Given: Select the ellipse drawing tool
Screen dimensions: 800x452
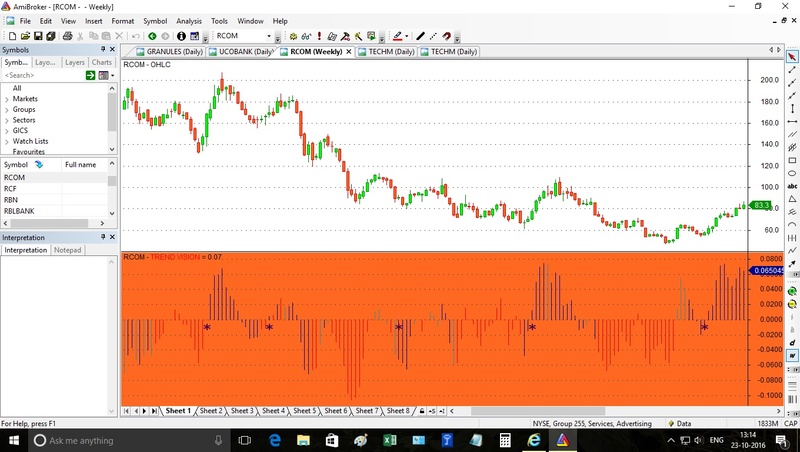Looking at the screenshot, I should 792,173.
